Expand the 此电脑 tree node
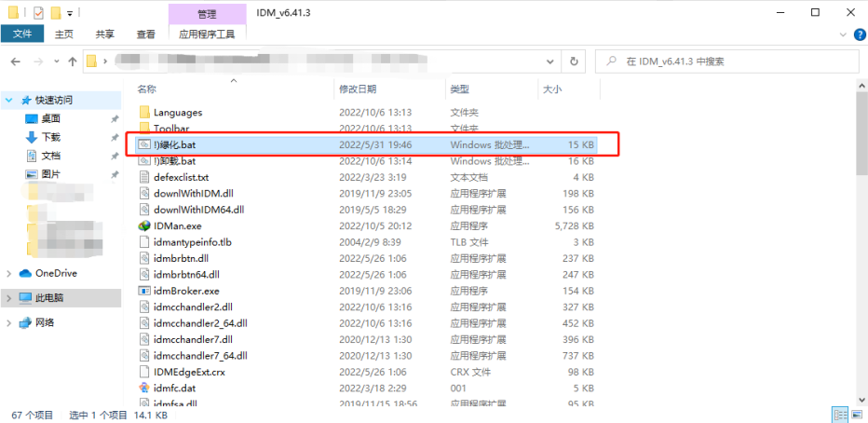Screen dimensions: 868x423 coord(9,298)
